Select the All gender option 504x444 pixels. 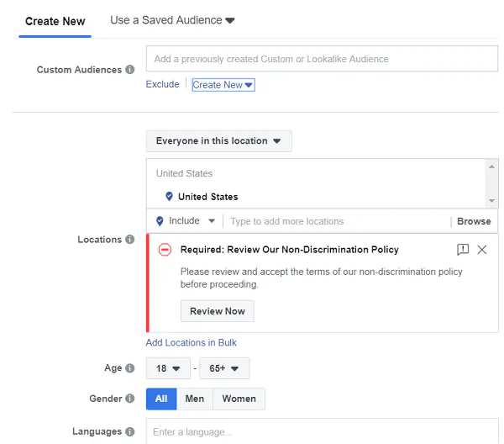[x=161, y=399]
